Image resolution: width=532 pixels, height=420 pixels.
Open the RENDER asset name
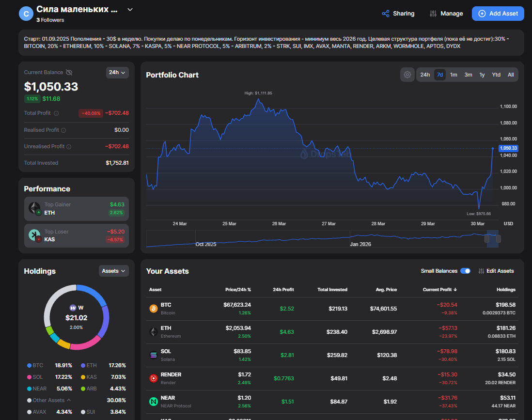click(x=171, y=374)
